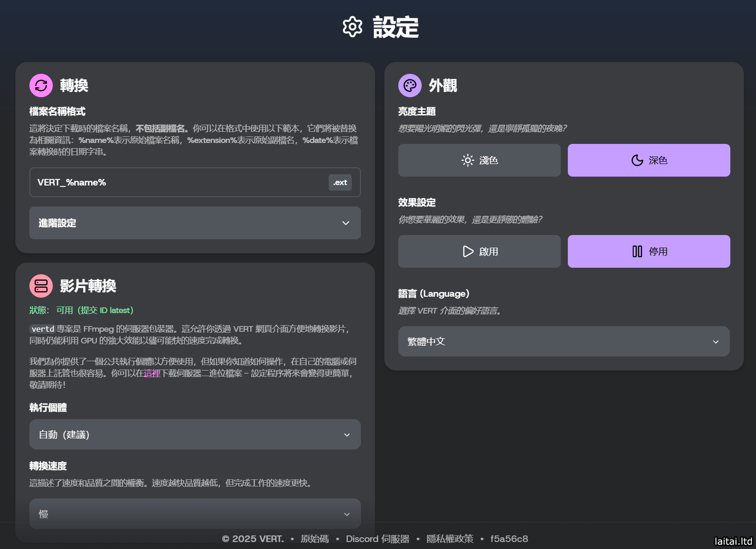
Task: Click the red server icon for 影片轉換
Action: pyautogui.click(x=41, y=286)
